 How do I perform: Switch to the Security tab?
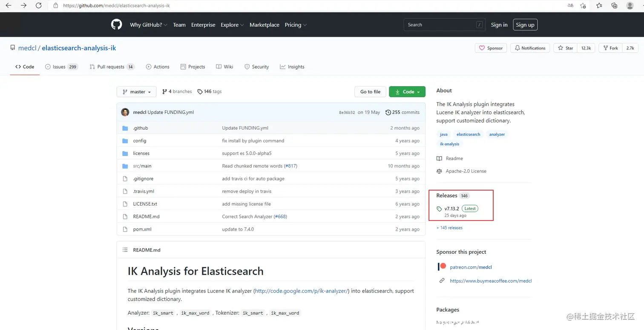point(257,67)
